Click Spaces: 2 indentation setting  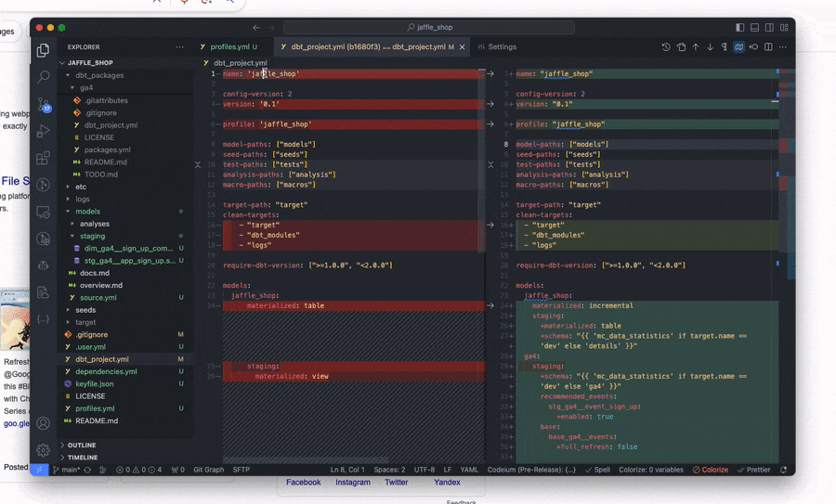tap(389, 470)
